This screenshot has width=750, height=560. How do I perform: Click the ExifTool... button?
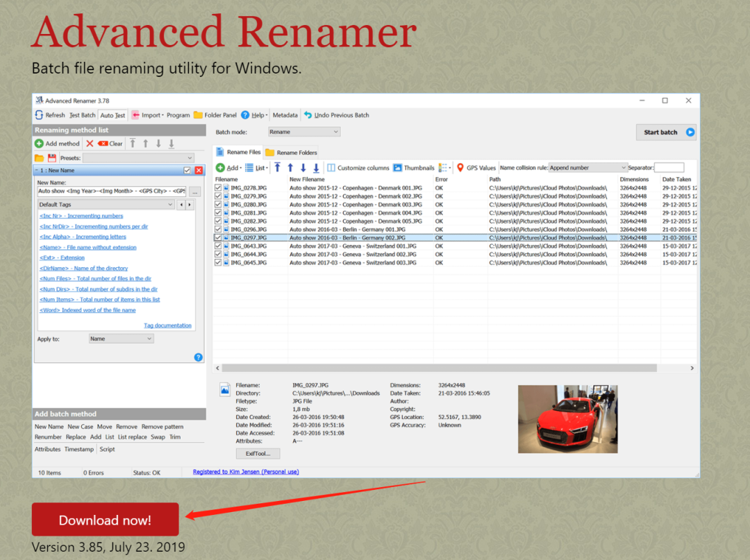click(x=258, y=453)
